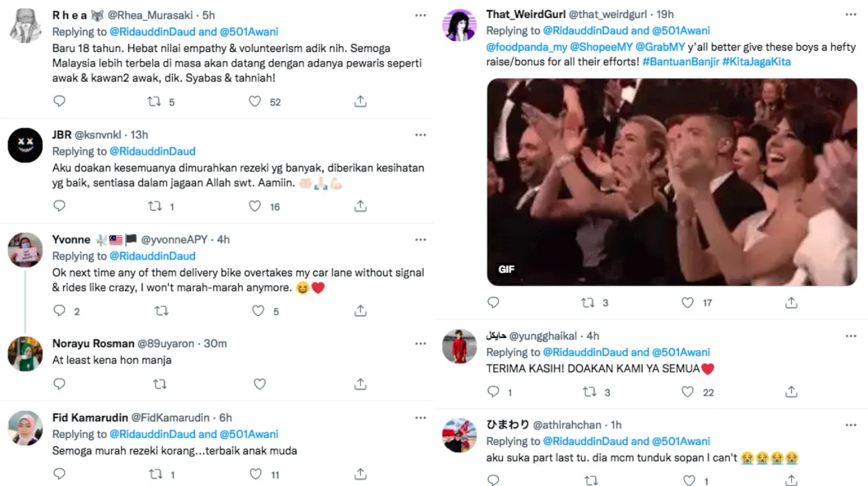
Task: Reply to That_WeirdGurl's GIF tweet
Action: (493, 303)
